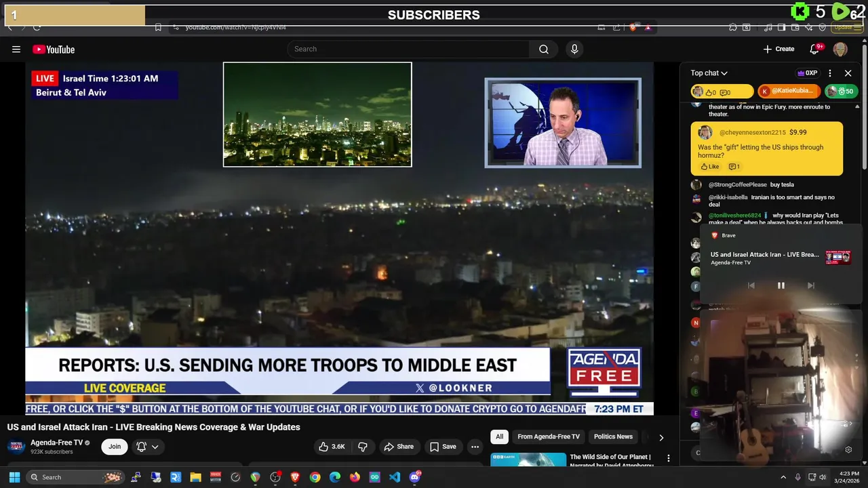Select the All filter chip
Viewport: 868px width, 488px height.
500,437
